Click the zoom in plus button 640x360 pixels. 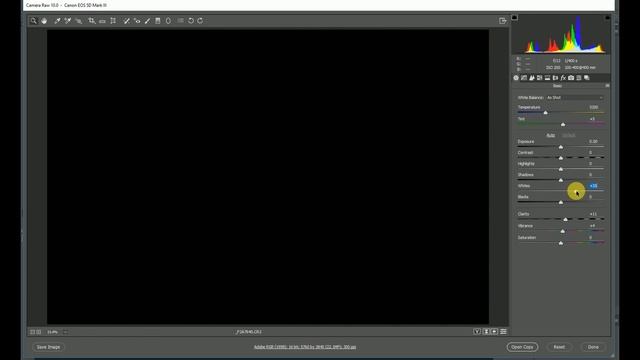[x=38, y=332]
